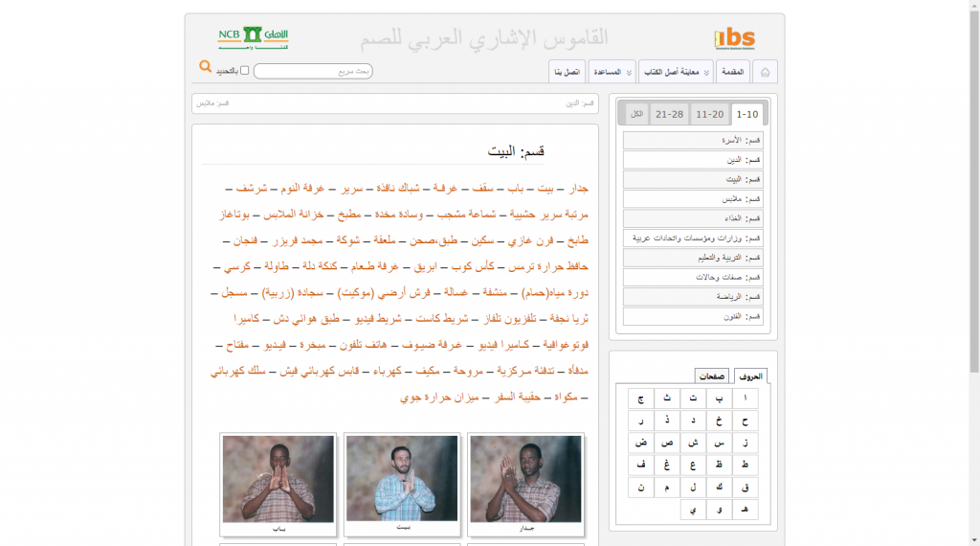The width and height of the screenshot is (980, 546).
Task: Switch to the 11-20 sections tab
Action: pos(709,114)
